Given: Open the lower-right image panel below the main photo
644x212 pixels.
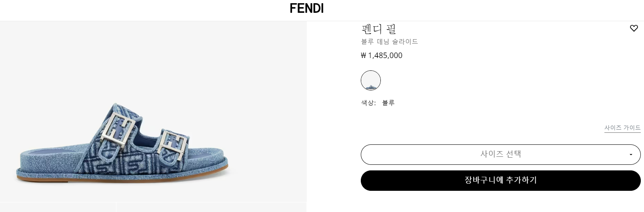Looking at the screenshot, I should coord(211,207).
